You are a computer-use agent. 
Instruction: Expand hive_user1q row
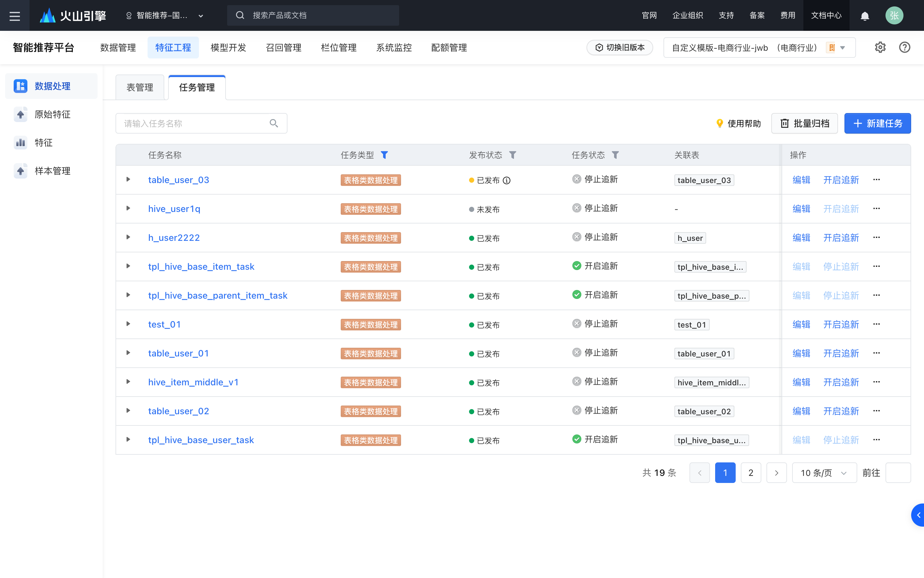click(x=128, y=208)
